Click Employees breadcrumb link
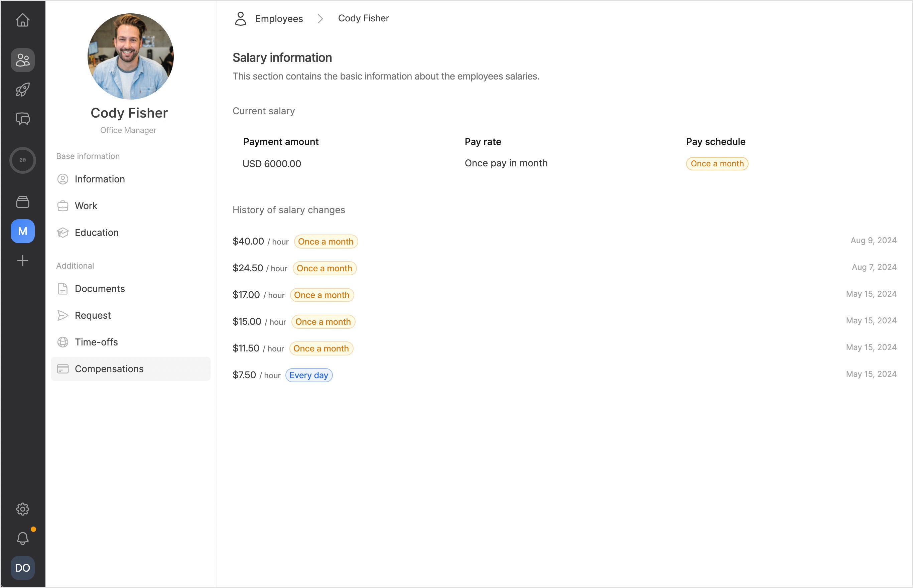This screenshot has width=913, height=588. point(279,19)
